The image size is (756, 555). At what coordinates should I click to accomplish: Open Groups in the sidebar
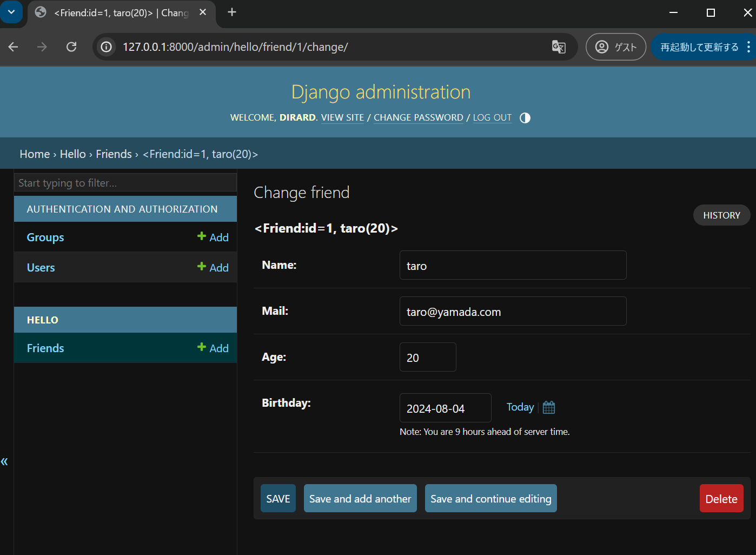pos(45,237)
